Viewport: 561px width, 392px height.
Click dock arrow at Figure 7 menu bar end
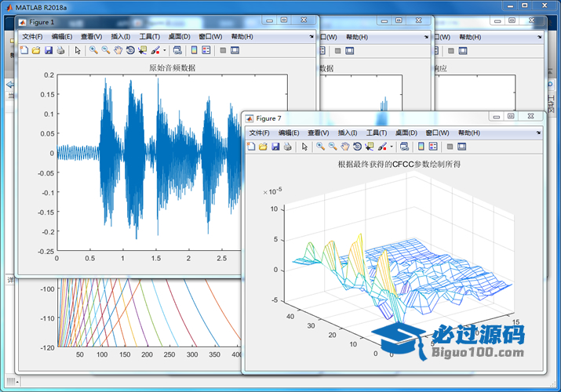click(x=538, y=132)
